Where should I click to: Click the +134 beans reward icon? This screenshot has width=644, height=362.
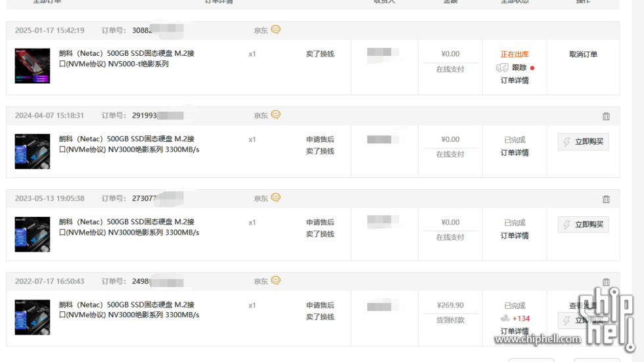[505, 318]
